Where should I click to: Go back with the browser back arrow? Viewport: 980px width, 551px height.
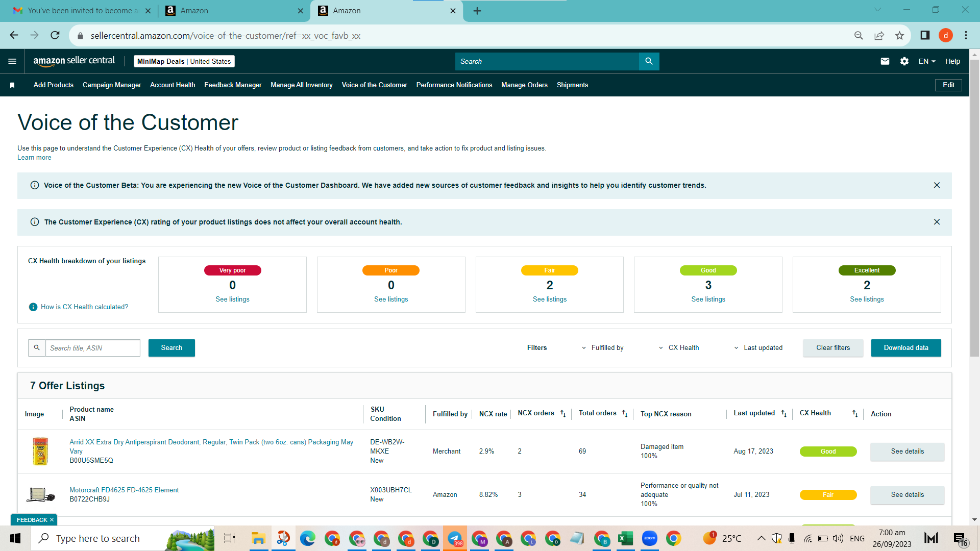[14, 35]
